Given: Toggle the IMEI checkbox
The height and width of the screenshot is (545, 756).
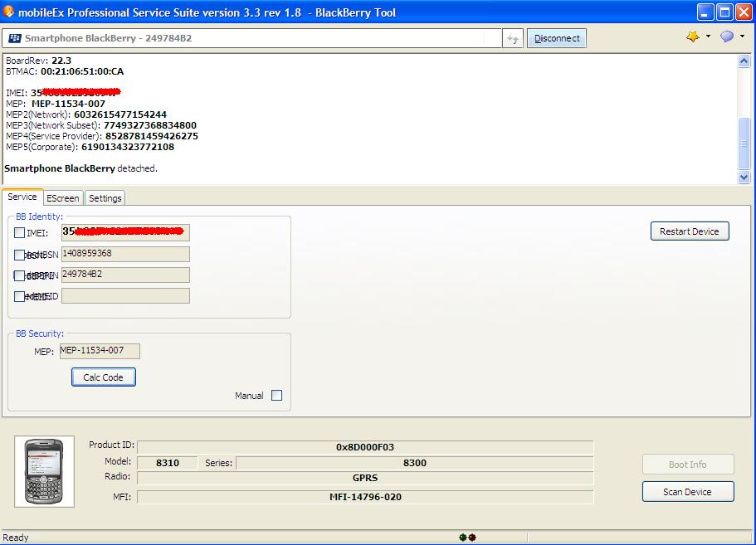Looking at the screenshot, I should tap(19, 233).
